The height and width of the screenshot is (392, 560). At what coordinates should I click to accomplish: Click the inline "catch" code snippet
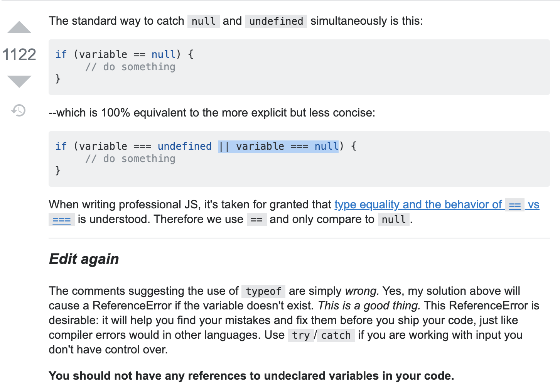336,335
